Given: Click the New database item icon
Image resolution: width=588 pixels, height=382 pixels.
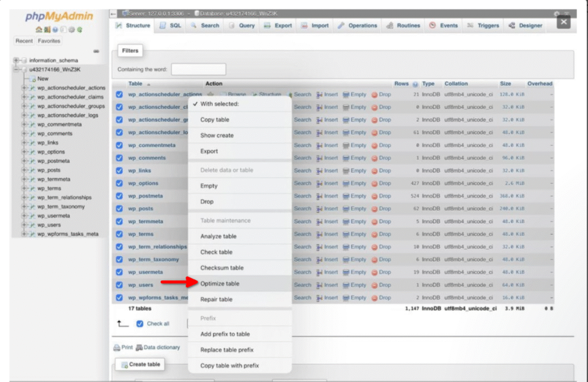Looking at the screenshot, I should coord(33,79).
